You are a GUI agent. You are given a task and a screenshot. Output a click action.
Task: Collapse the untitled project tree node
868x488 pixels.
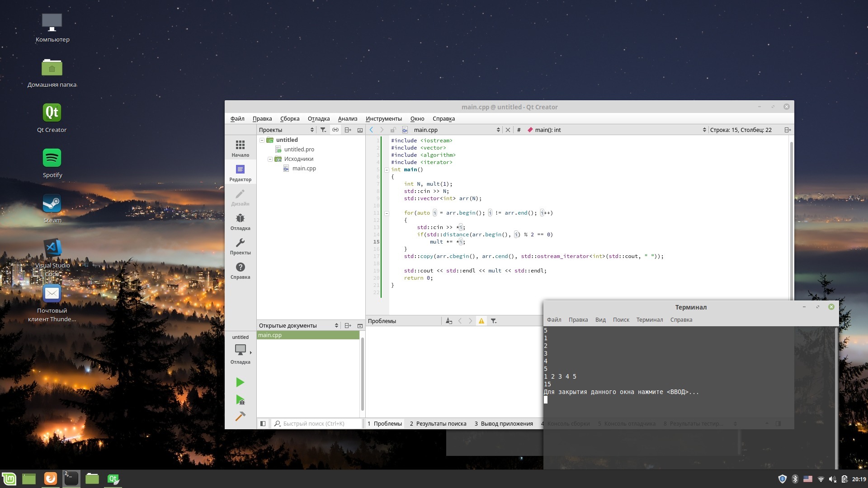(x=262, y=140)
